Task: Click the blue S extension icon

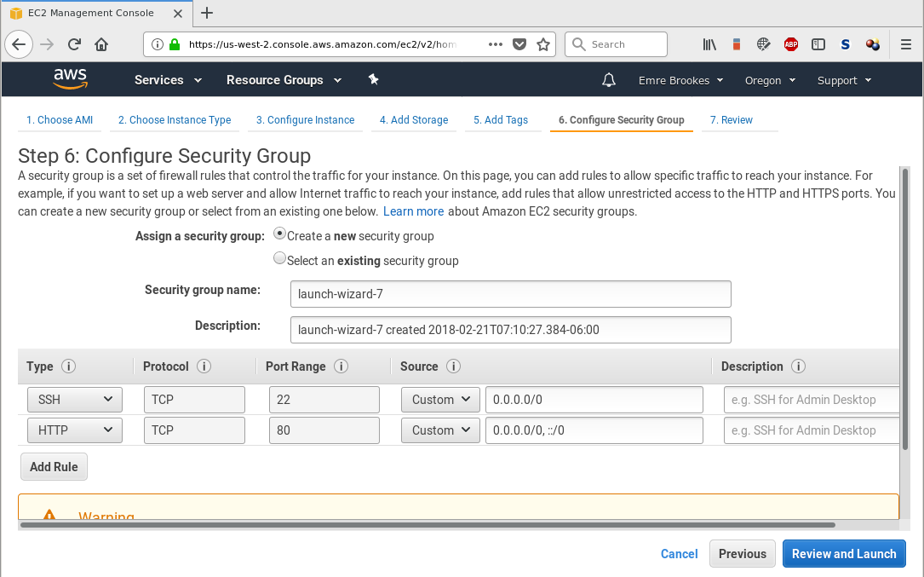Action: click(845, 44)
